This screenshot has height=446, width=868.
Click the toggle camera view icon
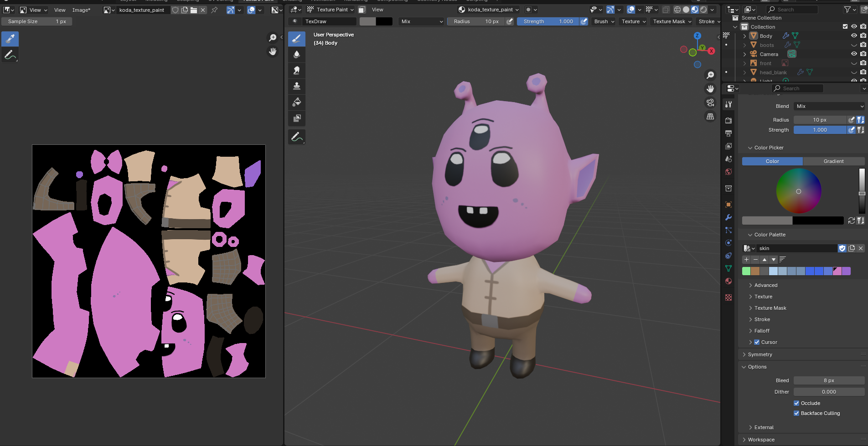[x=710, y=103]
